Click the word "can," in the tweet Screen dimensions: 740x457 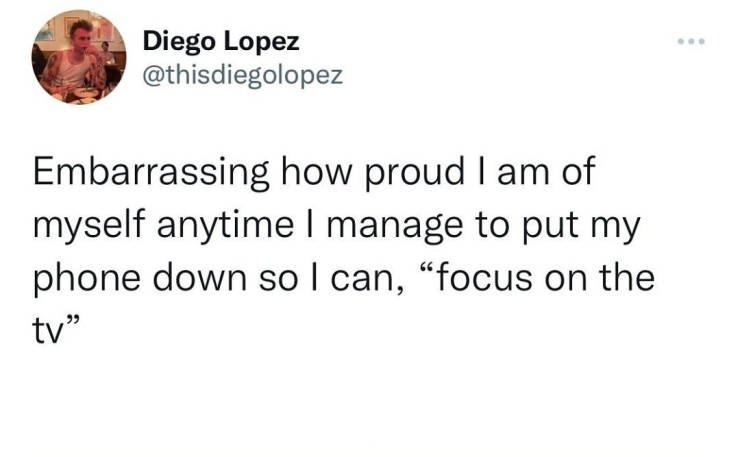click(364, 277)
